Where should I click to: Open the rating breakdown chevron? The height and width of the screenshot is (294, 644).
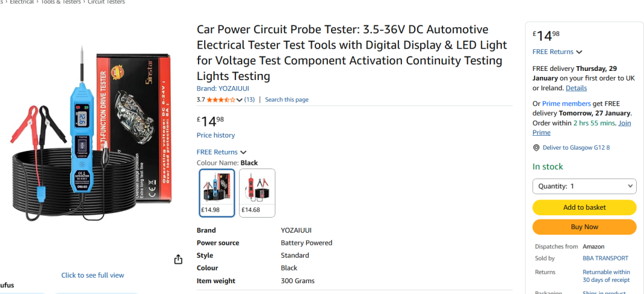pos(240,100)
